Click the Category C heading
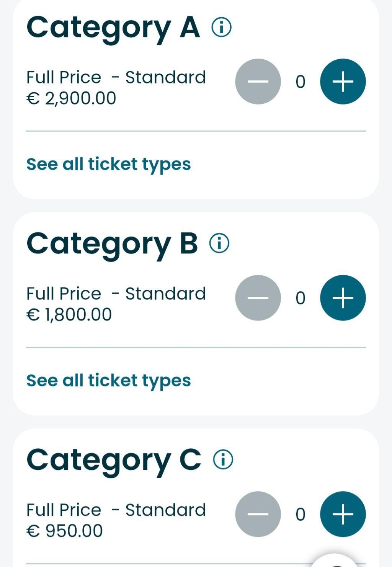Viewport: 392px width, 567px height. [114, 461]
